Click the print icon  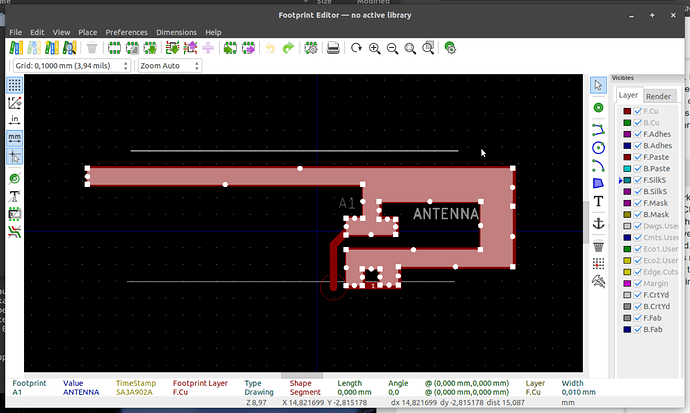tap(333, 48)
